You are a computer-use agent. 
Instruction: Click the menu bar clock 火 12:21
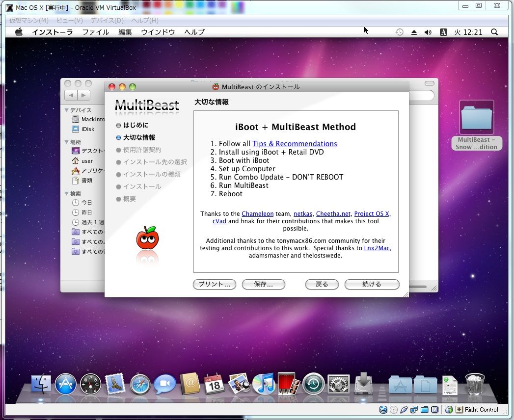click(x=468, y=32)
